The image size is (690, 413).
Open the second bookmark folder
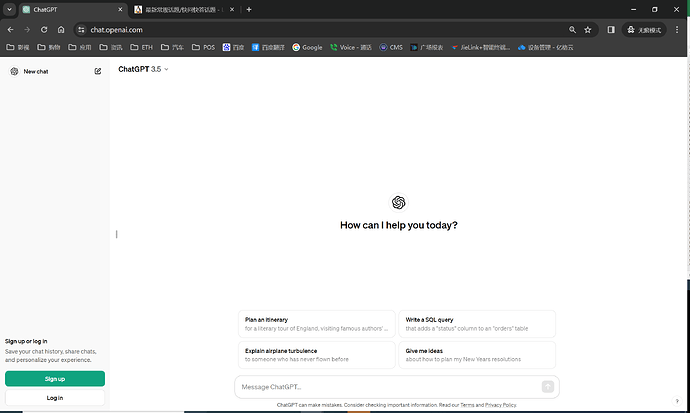click(48, 47)
